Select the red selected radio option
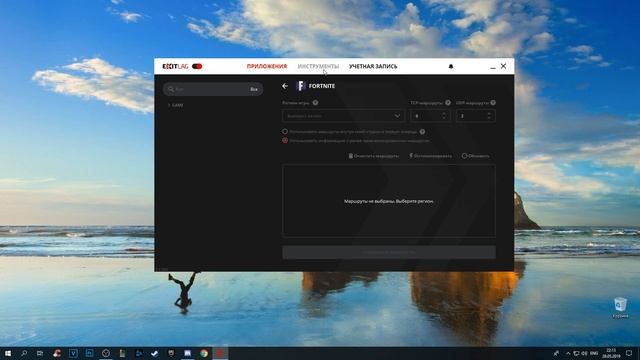This screenshot has height=360, width=640. (x=285, y=140)
